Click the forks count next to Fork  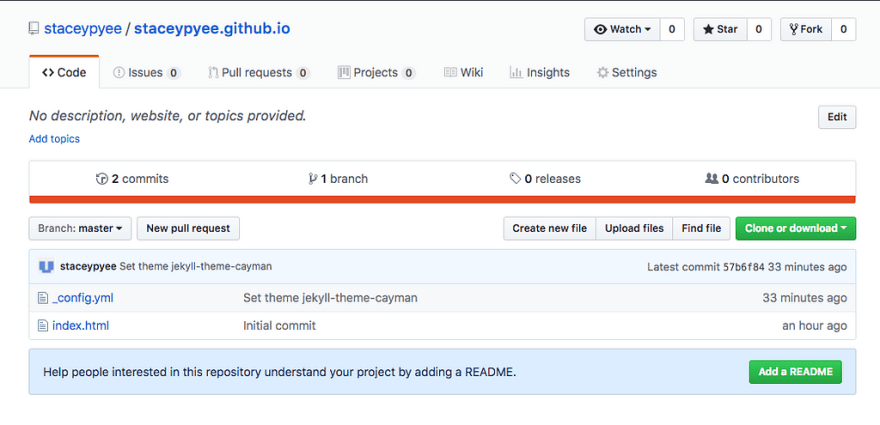(x=843, y=29)
